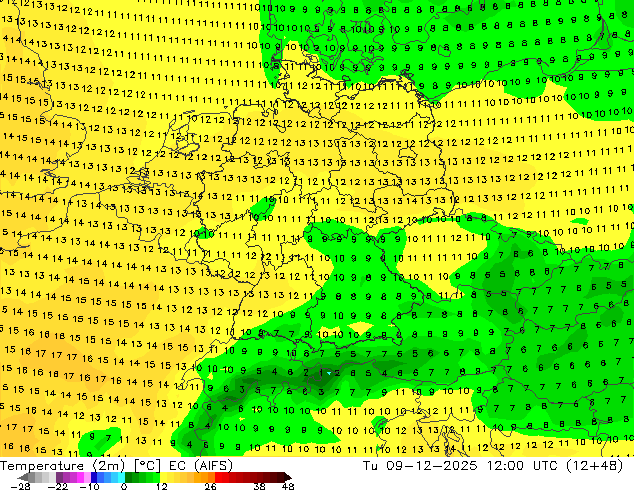Click the date 'Tu 09-12-2025'

(420, 466)
